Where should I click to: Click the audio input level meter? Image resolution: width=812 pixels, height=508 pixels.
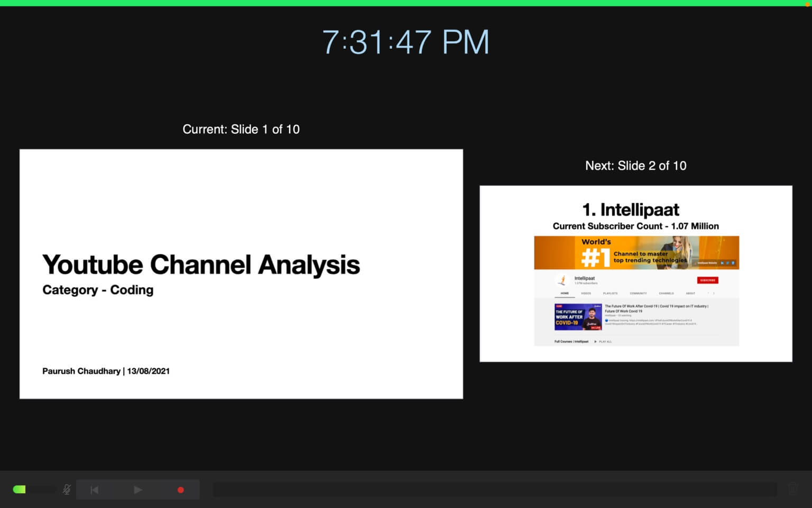(34, 489)
